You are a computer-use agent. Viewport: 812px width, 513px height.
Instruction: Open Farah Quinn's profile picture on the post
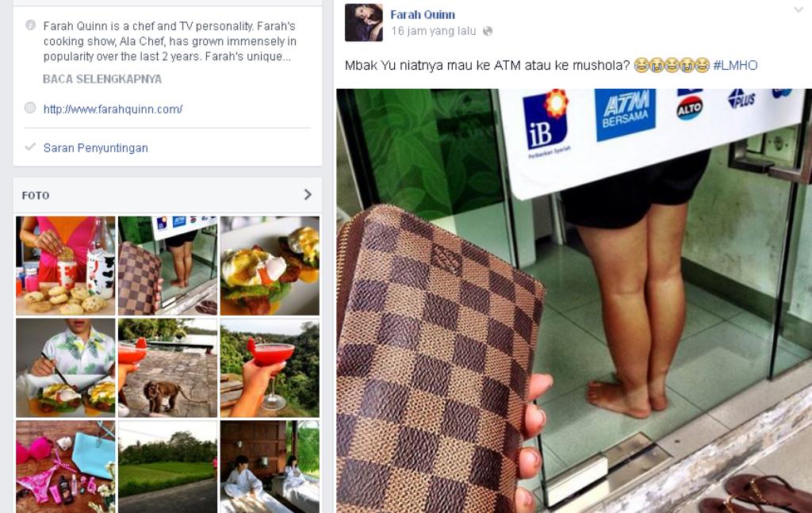(363, 22)
